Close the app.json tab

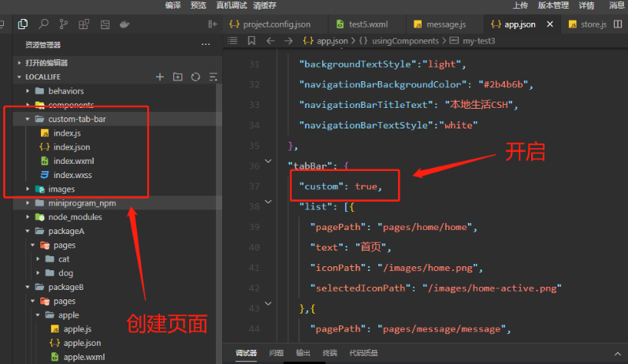coord(550,24)
